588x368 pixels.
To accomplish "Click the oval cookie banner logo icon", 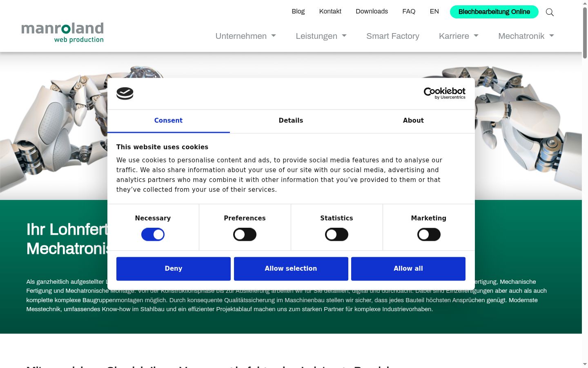I will tap(125, 94).
